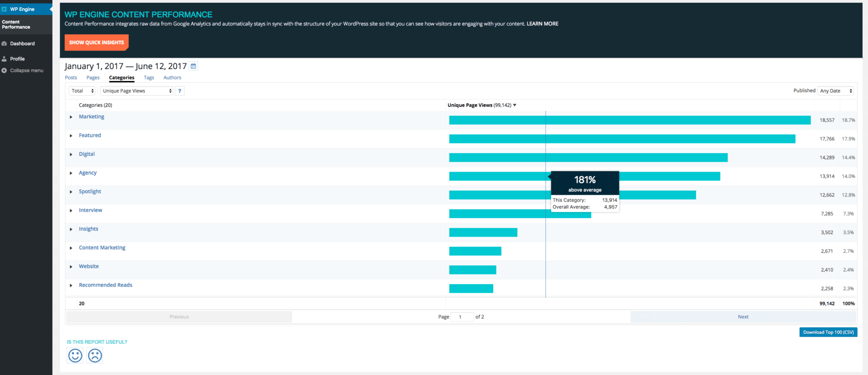Click the Insights page views bar
Viewport: 868px width, 375px height.
point(483,232)
